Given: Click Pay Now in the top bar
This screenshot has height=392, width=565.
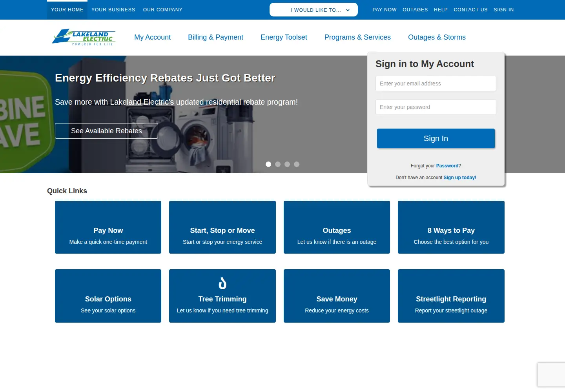Looking at the screenshot, I should [385, 10].
